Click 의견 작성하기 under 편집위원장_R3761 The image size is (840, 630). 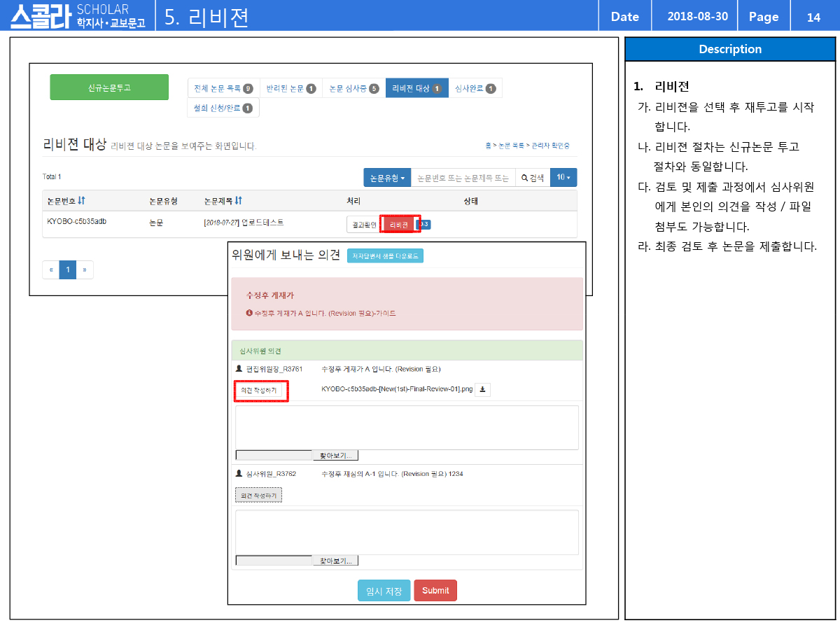coord(258,391)
